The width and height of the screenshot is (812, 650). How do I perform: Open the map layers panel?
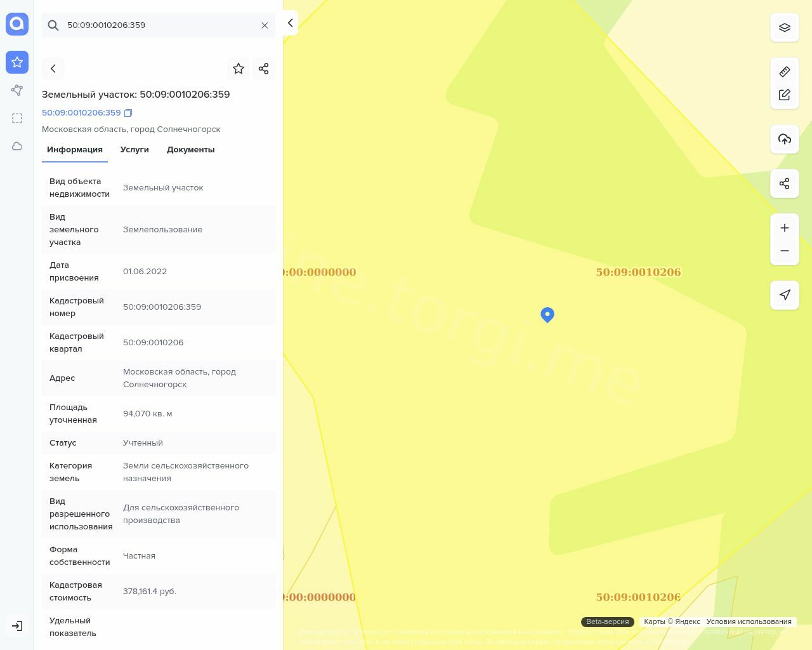(785, 27)
